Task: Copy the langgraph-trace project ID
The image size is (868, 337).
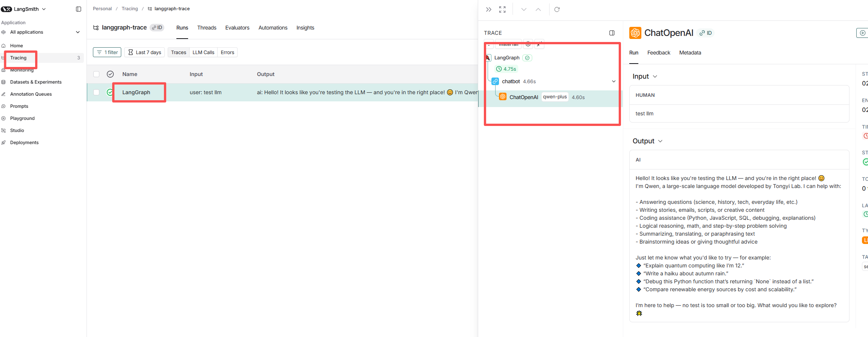Action: tap(157, 28)
